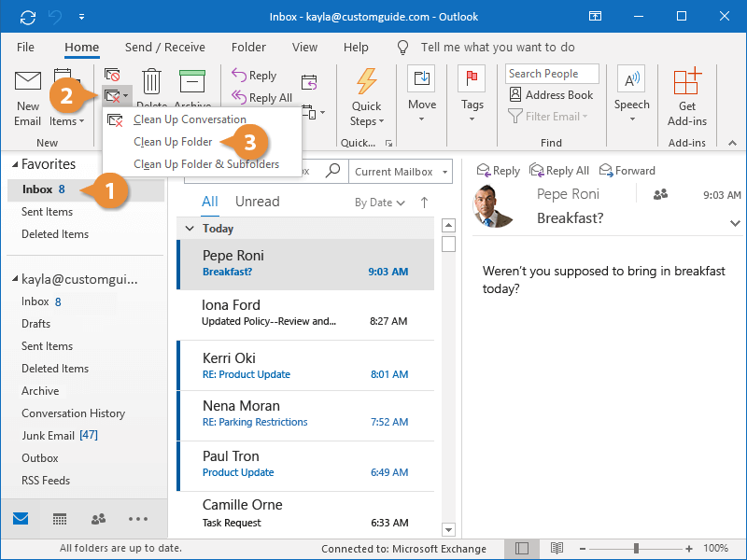This screenshot has height=560, width=747.
Task: Collapse the Today group
Action: point(190,229)
